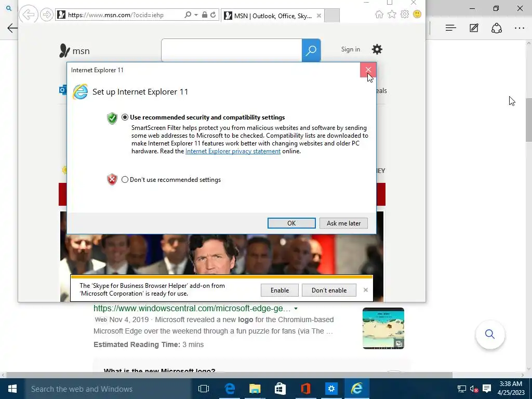Click the Edge horizontal scrollbar at bottom
This screenshot has height=399, width=532.
(228, 375)
